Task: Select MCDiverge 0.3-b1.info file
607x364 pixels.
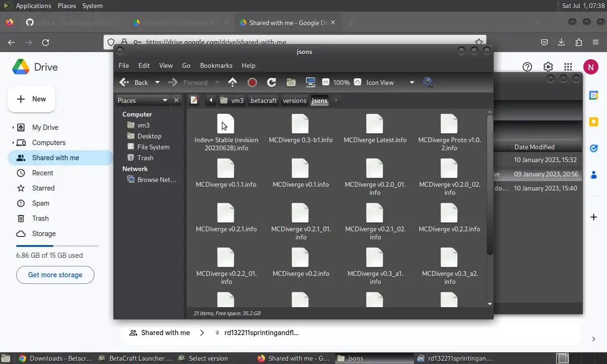Action: 301,129
